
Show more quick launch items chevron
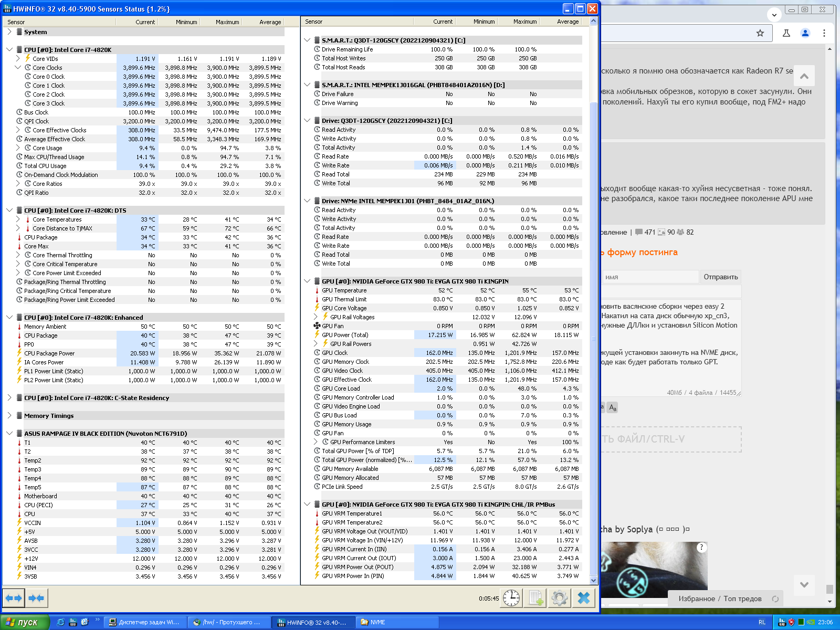[97, 620]
